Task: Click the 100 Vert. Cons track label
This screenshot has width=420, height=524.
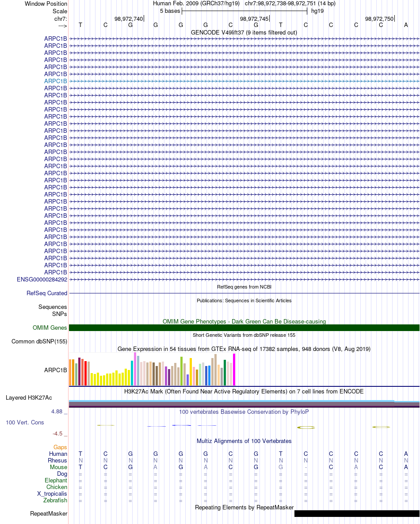Action: pyautogui.click(x=25, y=422)
